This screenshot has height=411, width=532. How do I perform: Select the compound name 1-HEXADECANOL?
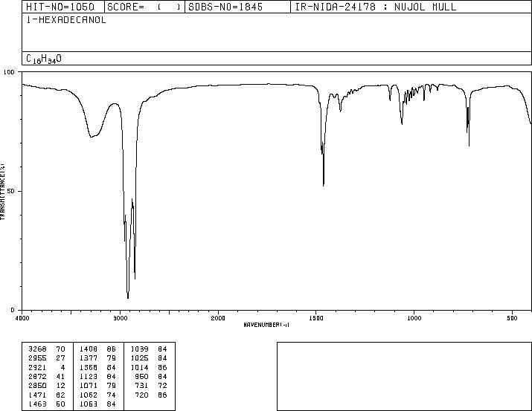(x=66, y=20)
